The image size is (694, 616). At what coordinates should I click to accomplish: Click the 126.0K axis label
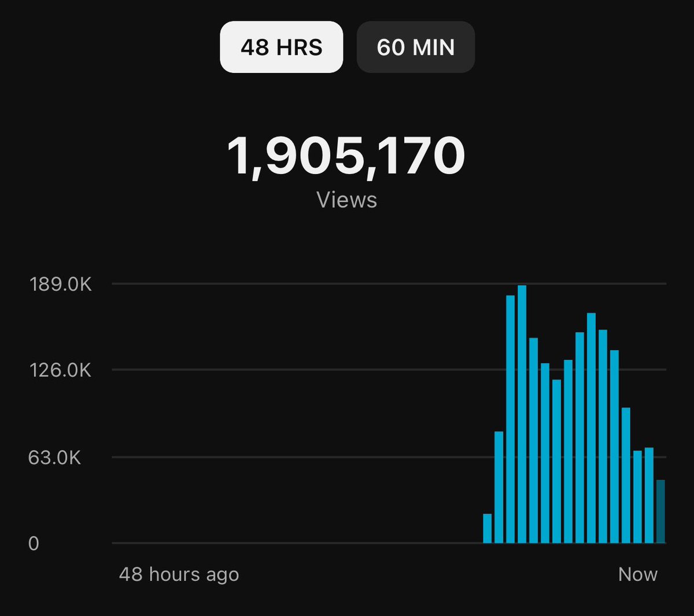click(x=60, y=370)
